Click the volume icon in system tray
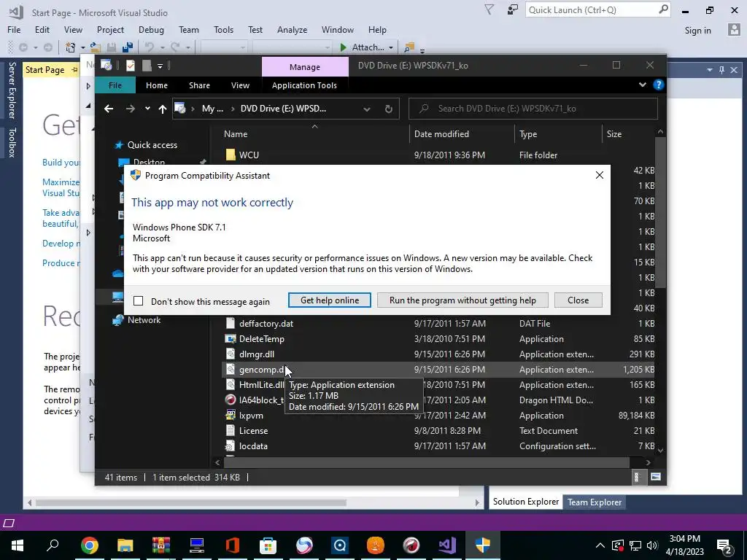The image size is (747, 560). coord(652,545)
